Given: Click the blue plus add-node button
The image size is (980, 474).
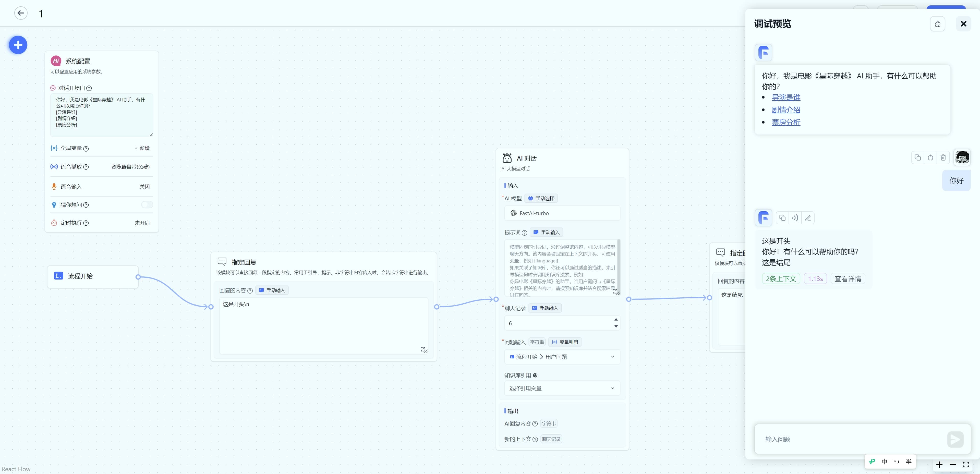Looking at the screenshot, I should 18,45.
